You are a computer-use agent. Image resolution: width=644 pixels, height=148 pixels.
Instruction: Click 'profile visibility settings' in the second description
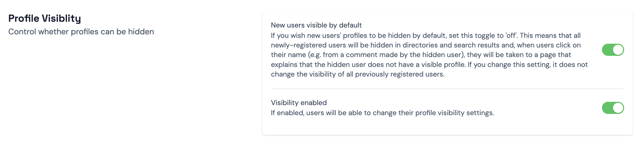[x=454, y=113]
